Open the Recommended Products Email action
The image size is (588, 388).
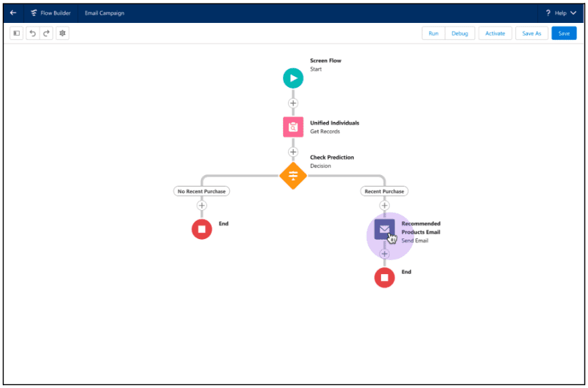coord(384,230)
